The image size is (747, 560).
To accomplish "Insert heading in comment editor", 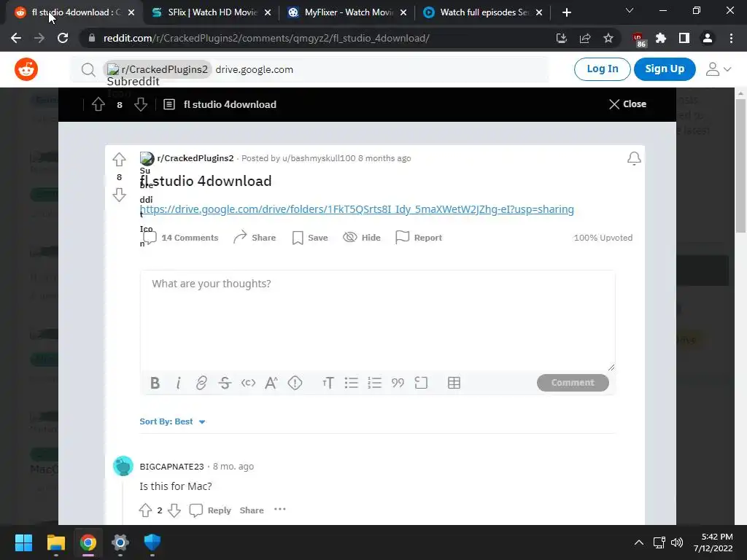I will [328, 383].
